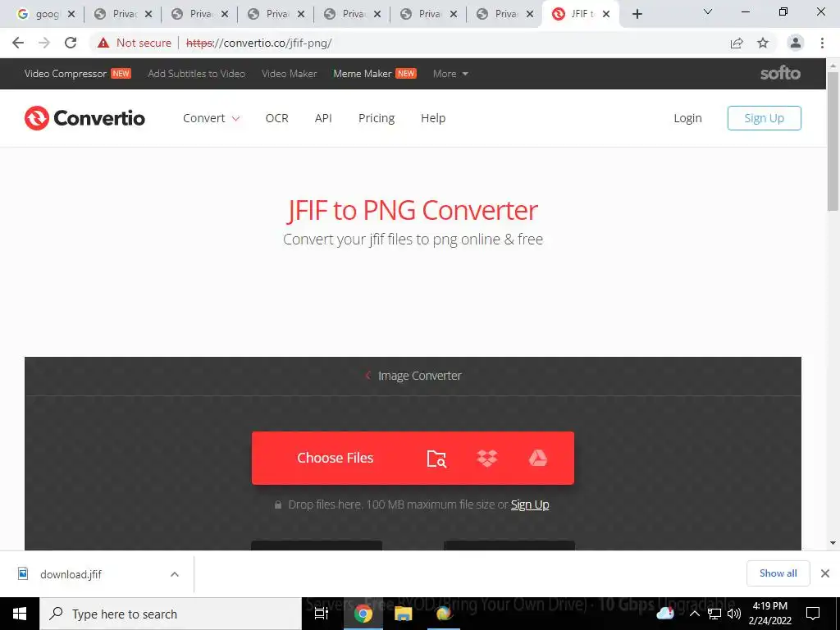Open the API page

point(323,118)
